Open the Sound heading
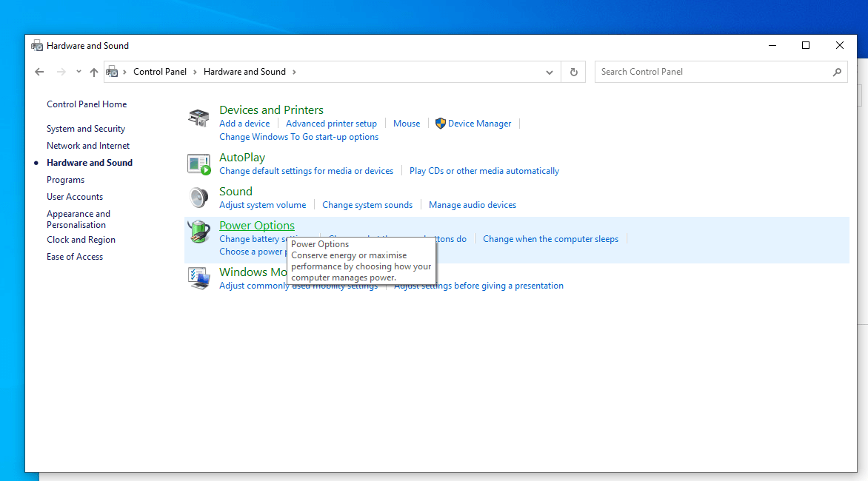 tap(236, 192)
